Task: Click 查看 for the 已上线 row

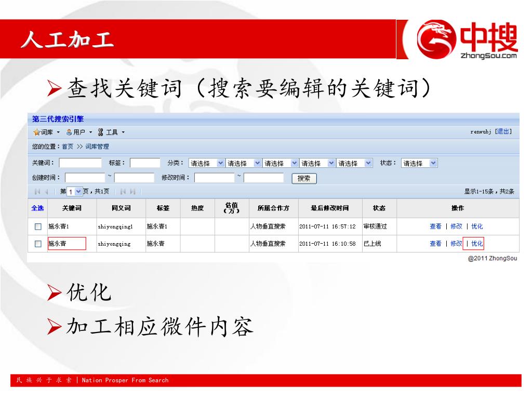Action: (x=435, y=244)
